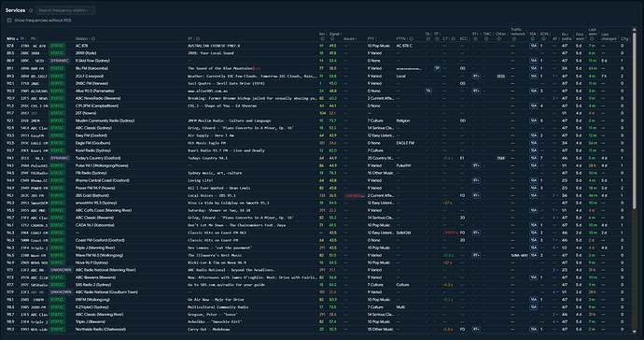Click the info icon under RT+ column header
644x340 pixels.
coord(475,39)
